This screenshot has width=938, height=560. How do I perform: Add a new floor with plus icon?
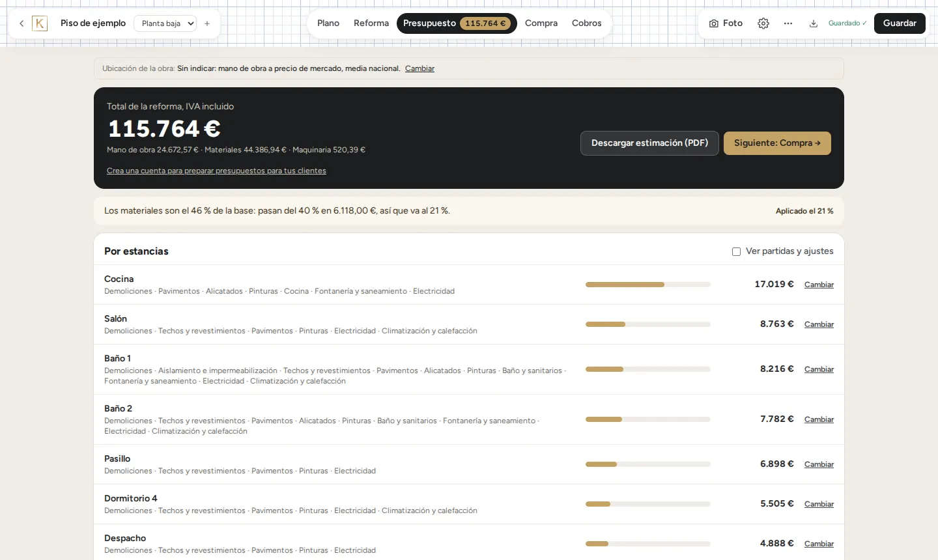pos(207,23)
